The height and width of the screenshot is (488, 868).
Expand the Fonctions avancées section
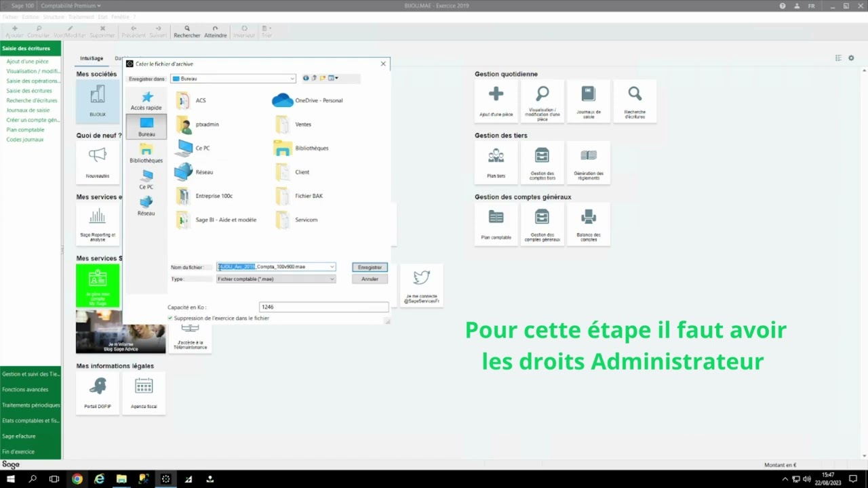click(31, 390)
